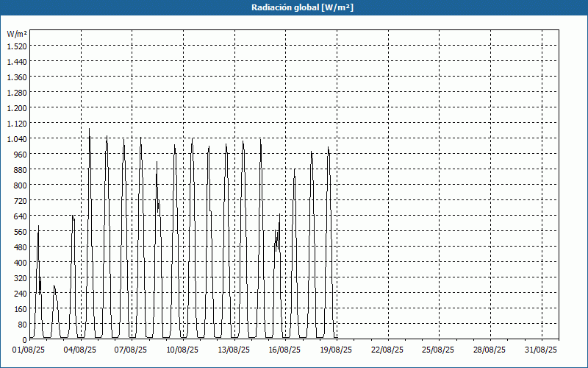Click the 04/08/25 date label

(80, 350)
